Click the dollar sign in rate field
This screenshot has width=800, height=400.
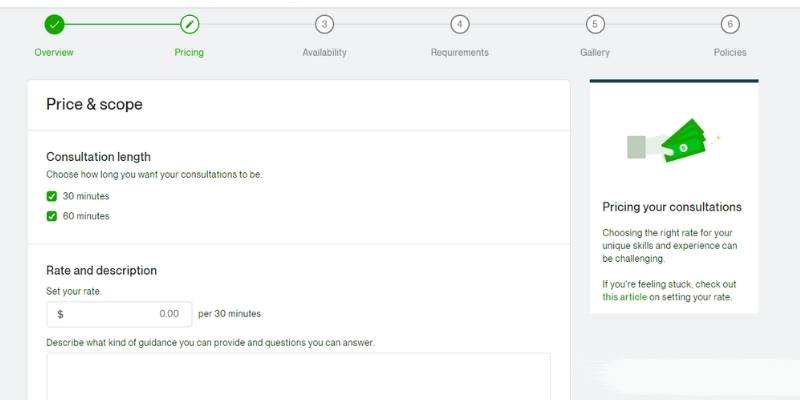point(60,314)
